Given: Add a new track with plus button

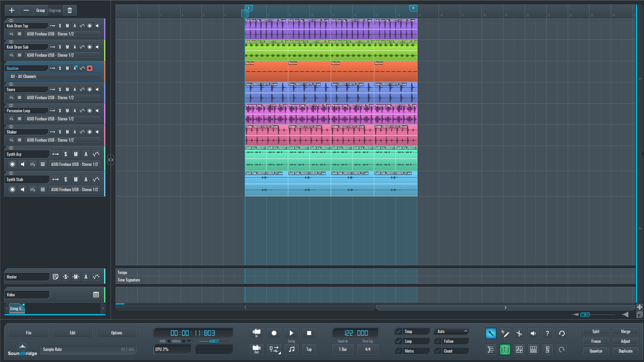Looking at the screenshot, I should pyautogui.click(x=12, y=10).
